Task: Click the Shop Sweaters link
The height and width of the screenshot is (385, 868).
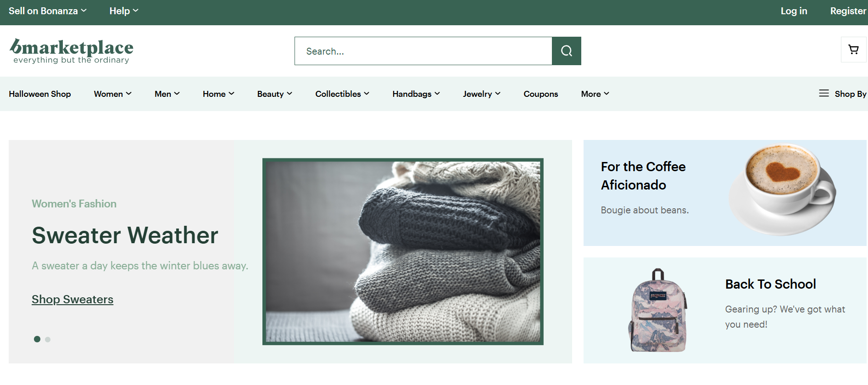Action: 72,299
